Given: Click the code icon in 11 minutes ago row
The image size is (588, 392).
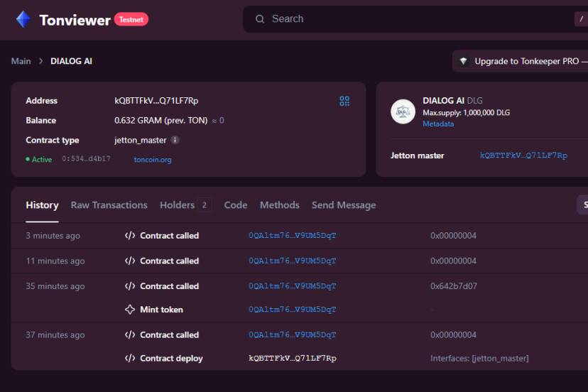Looking at the screenshot, I should coord(130,261).
